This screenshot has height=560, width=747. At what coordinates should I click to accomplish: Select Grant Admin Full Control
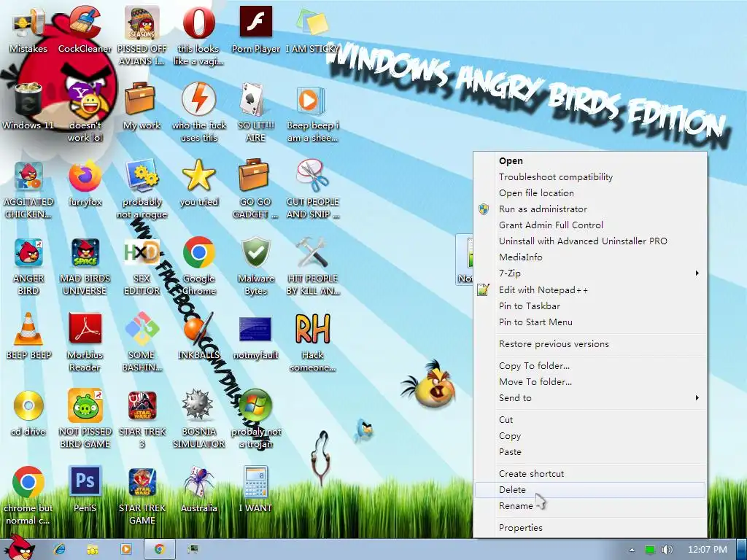coord(589,225)
